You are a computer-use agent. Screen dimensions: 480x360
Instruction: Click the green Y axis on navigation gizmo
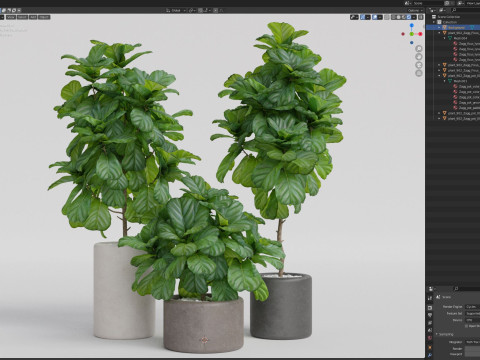(412, 34)
